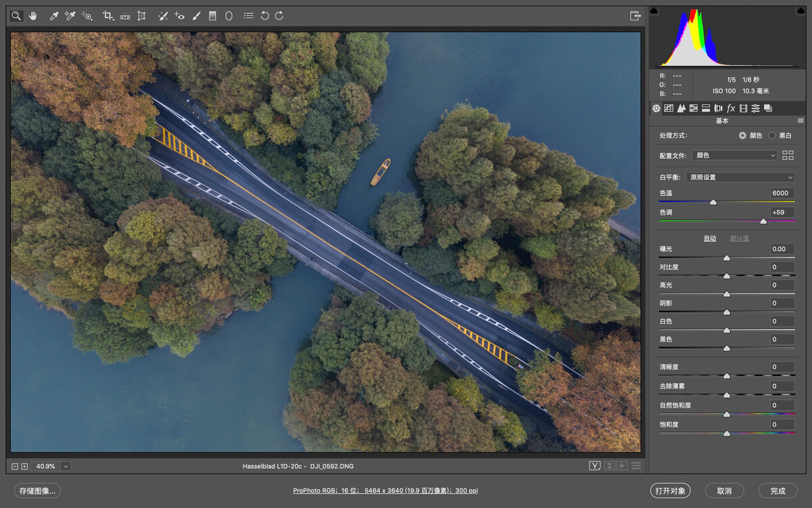Click the 色温 value field showing 6000
812x508 pixels.
coord(782,193)
